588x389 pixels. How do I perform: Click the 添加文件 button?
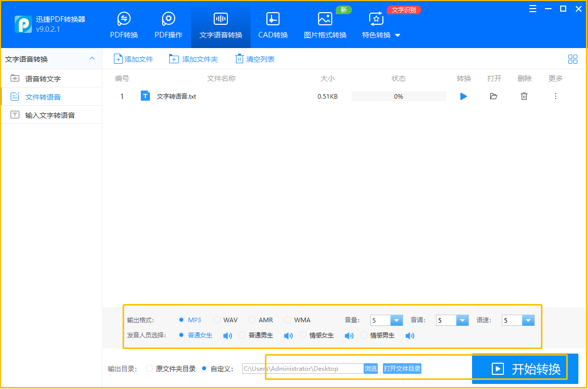coord(133,59)
